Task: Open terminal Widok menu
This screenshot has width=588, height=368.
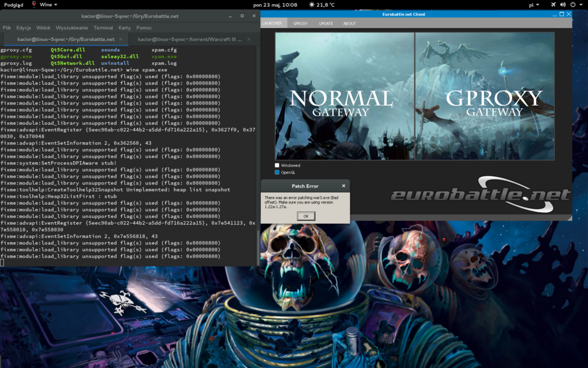Action: pos(43,28)
